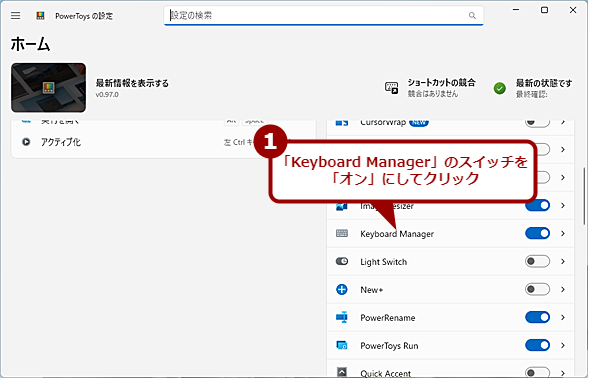Disable the PowerToys Run toggle
The image size is (589, 379).
tap(537, 345)
